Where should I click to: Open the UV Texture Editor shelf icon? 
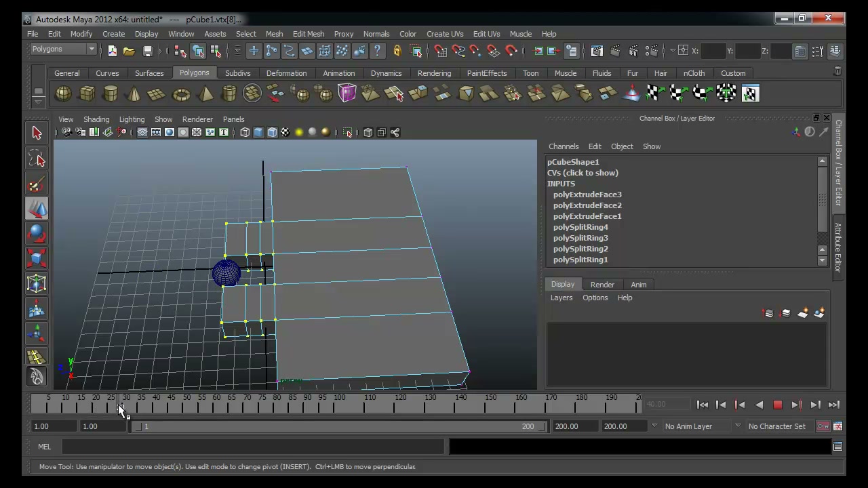click(750, 94)
